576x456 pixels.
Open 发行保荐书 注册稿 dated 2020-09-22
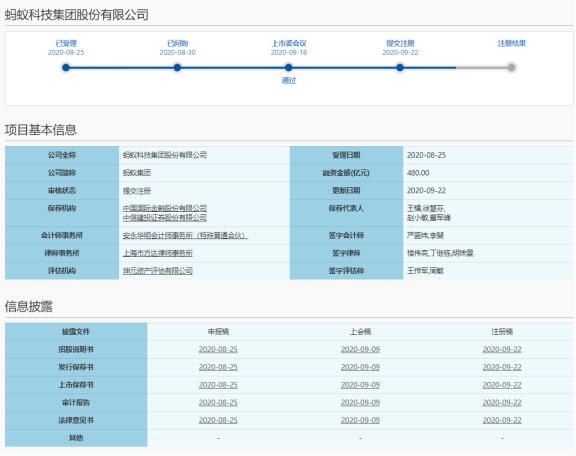click(502, 367)
